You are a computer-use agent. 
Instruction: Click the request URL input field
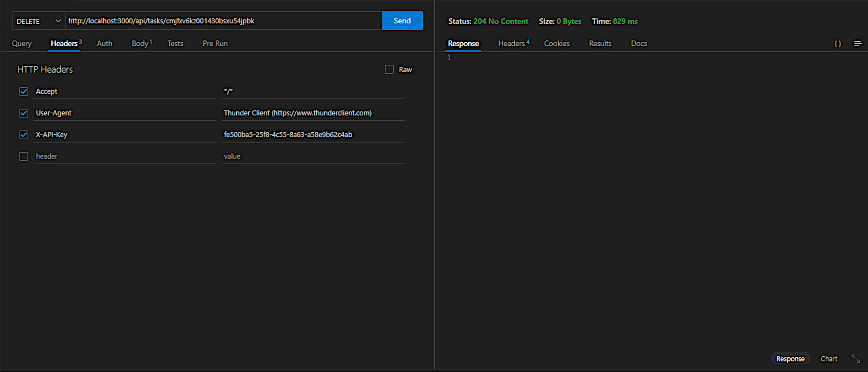click(224, 21)
